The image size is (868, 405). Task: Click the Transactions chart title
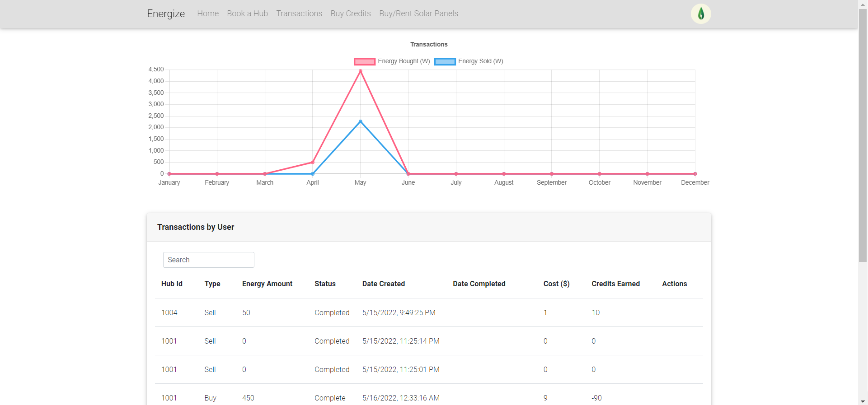[429, 44]
